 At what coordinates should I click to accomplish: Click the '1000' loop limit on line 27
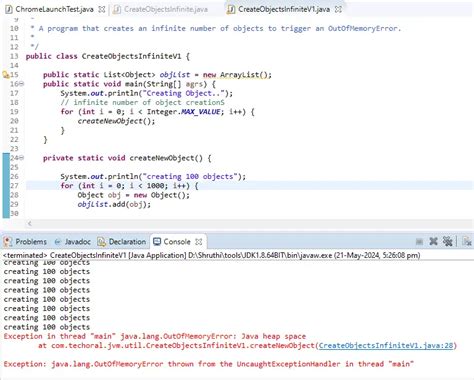click(155, 186)
